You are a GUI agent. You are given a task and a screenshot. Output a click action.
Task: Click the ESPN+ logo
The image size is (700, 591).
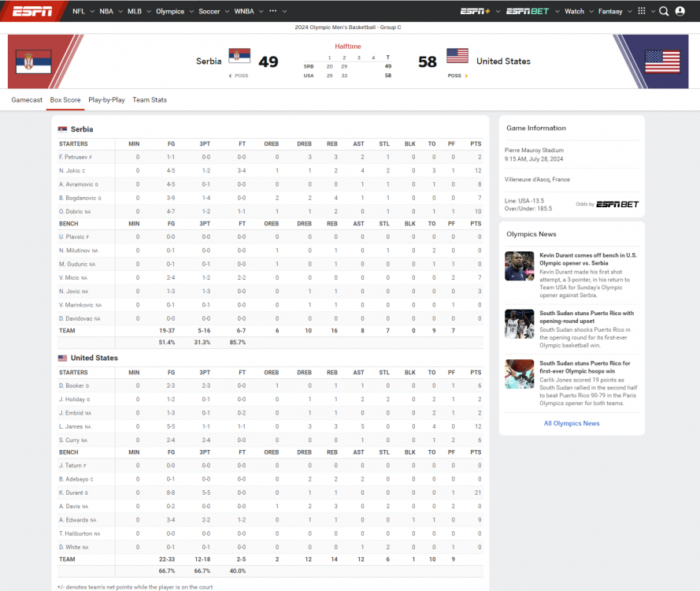point(476,11)
